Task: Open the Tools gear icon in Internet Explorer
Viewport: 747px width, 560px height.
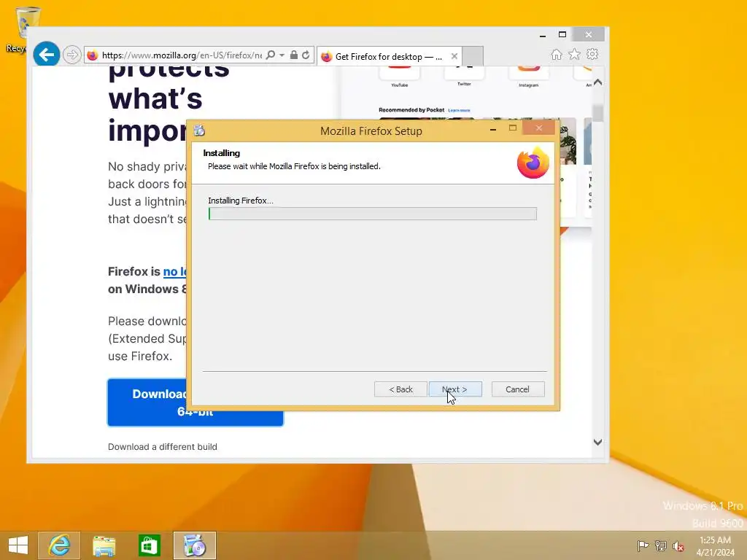Action: (592, 54)
